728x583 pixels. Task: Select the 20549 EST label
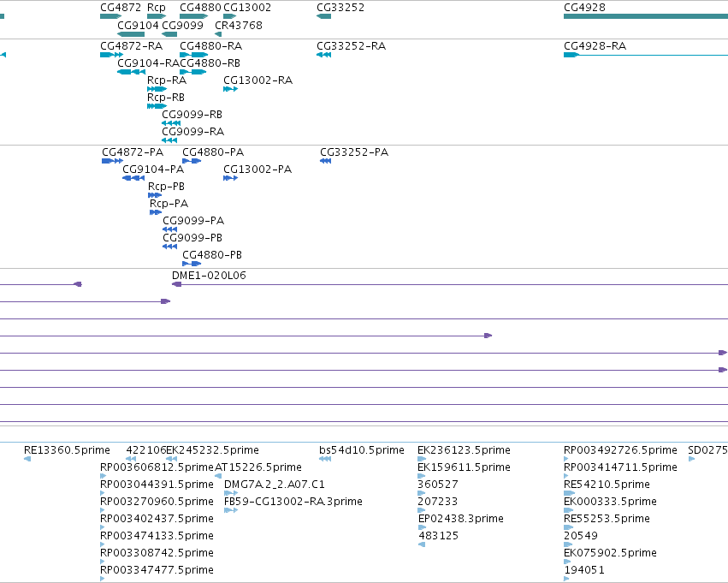(x=581, y=536)
